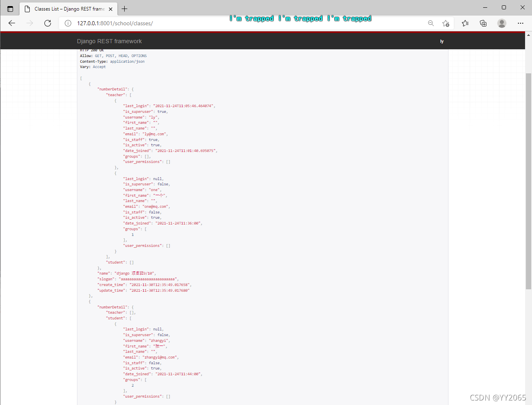Click the "is_superuser": true line
This screenshot has width=532, height=405.
coord(146,111)
